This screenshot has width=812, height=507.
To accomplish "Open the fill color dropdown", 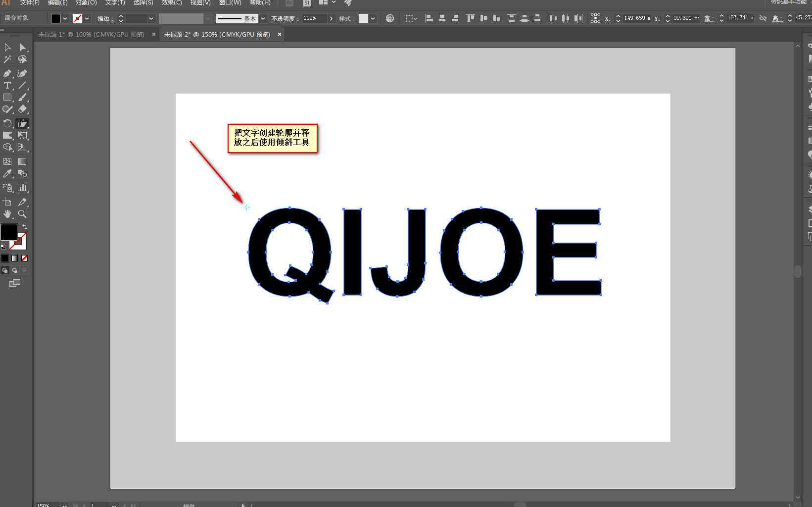I will 65,18.
